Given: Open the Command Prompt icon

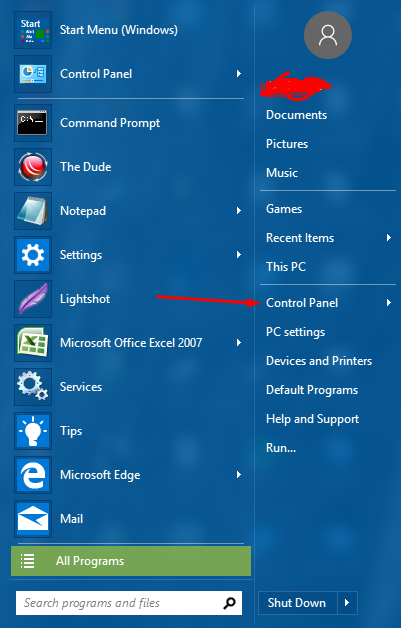Looking at the screenshot, I should coord(33,123).
